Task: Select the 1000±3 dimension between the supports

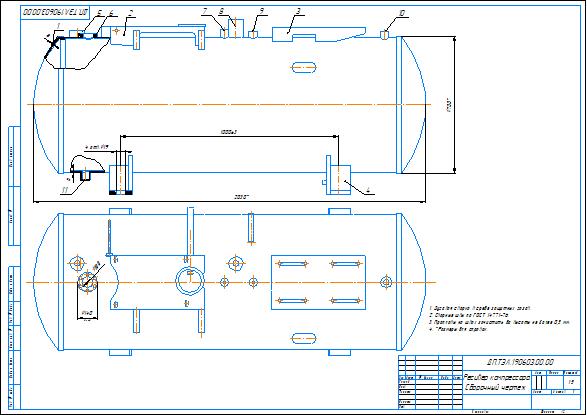Action: click(x=229, y=132)
